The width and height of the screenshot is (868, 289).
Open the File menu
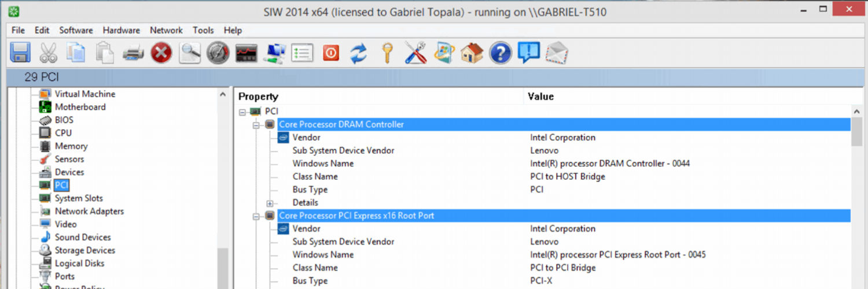[x=18, y=30]
